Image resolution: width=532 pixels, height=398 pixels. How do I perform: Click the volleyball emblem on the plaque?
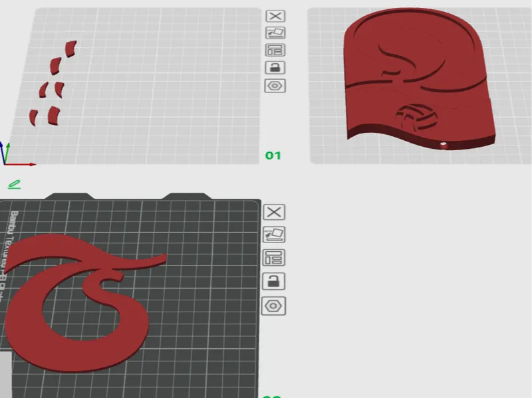pos(417,117)
